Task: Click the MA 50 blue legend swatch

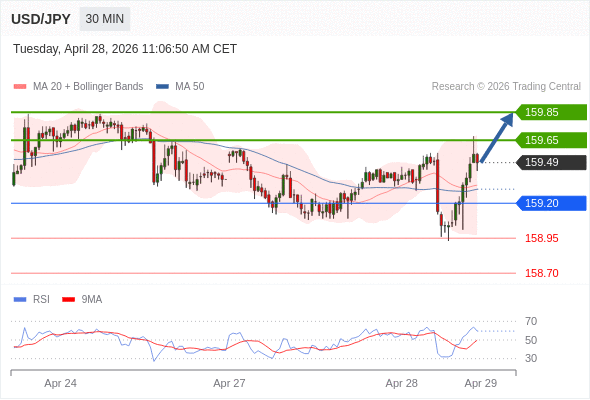Action: [162, 87]
